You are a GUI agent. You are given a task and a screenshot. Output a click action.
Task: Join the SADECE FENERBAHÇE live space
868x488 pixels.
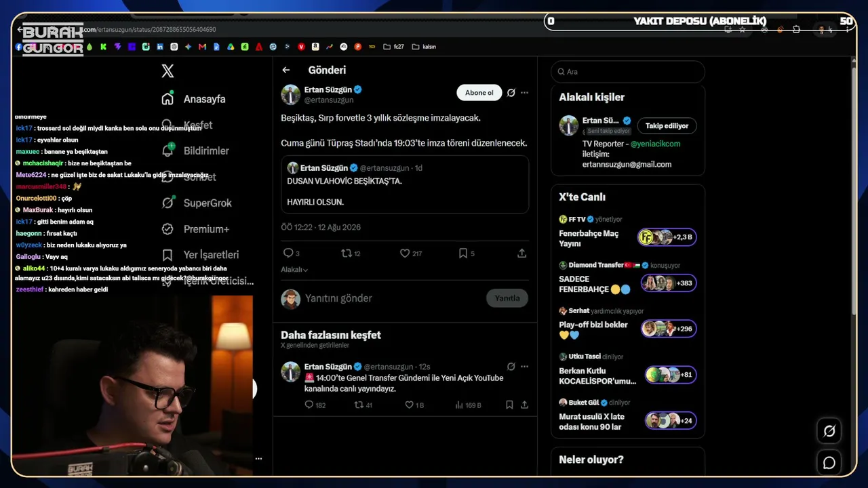[595, 284]
